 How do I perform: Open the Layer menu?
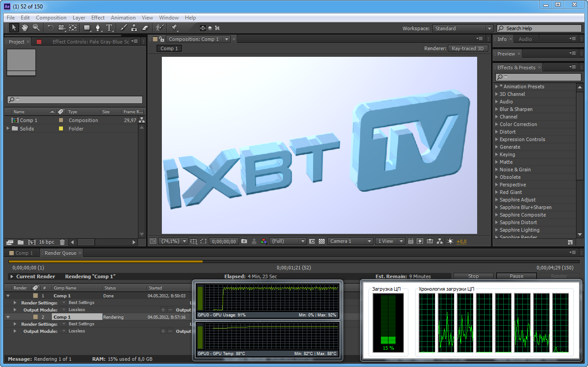[x=79, y=18]
